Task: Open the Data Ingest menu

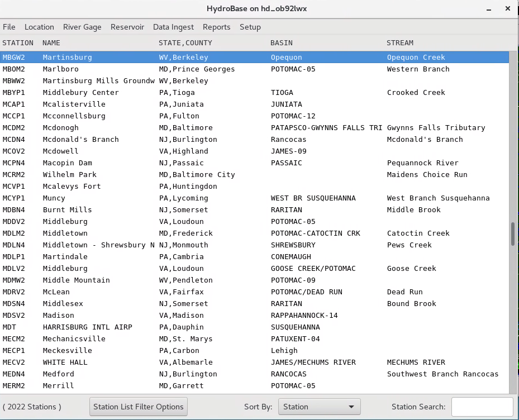Action: [x=173, y=27]
